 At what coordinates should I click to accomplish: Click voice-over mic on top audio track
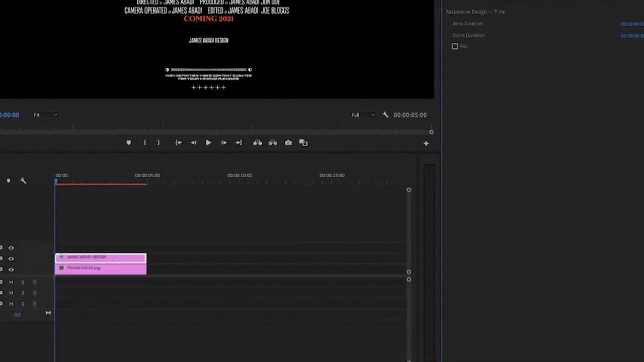pyautogui.click(x=35, y=282)
